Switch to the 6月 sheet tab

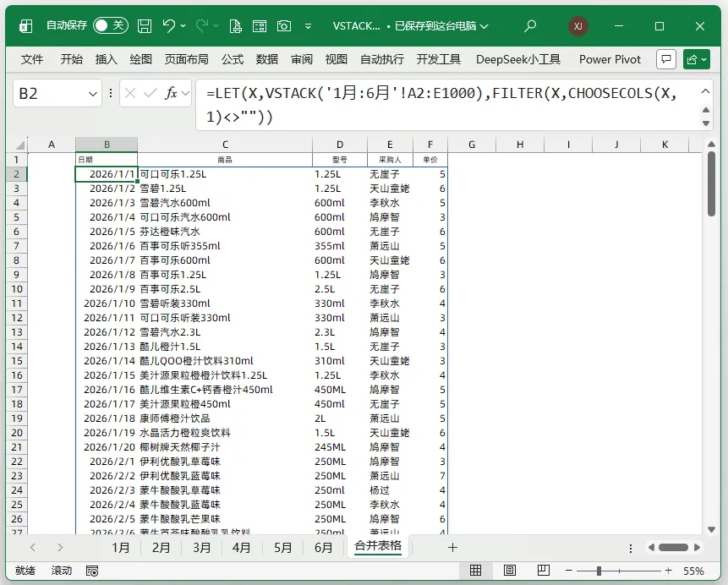pos(323,548)
